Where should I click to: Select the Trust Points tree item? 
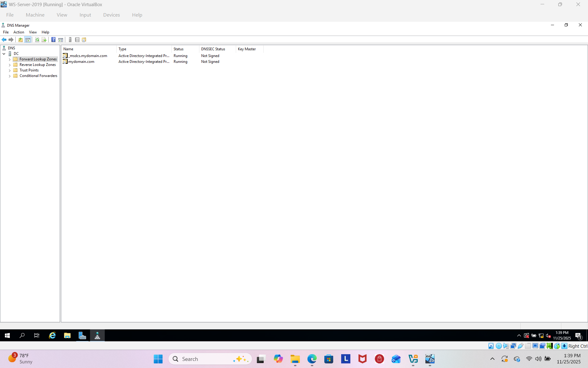29,70
